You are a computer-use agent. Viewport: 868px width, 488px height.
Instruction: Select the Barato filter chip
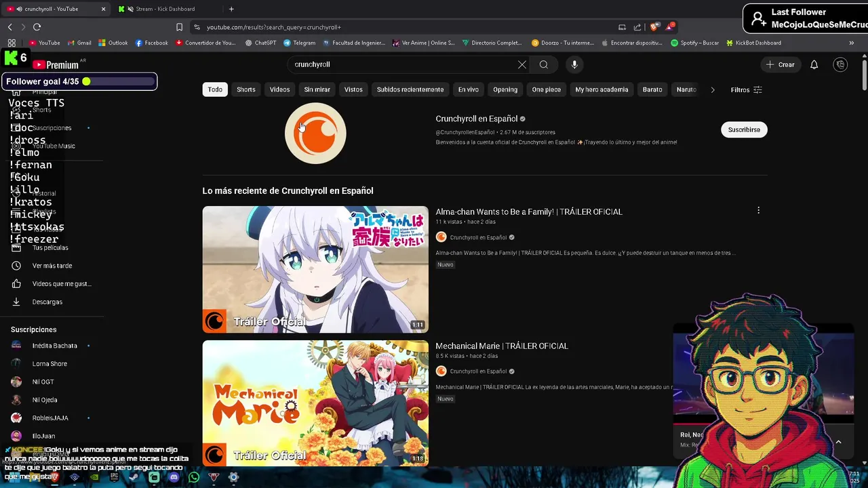652,89
